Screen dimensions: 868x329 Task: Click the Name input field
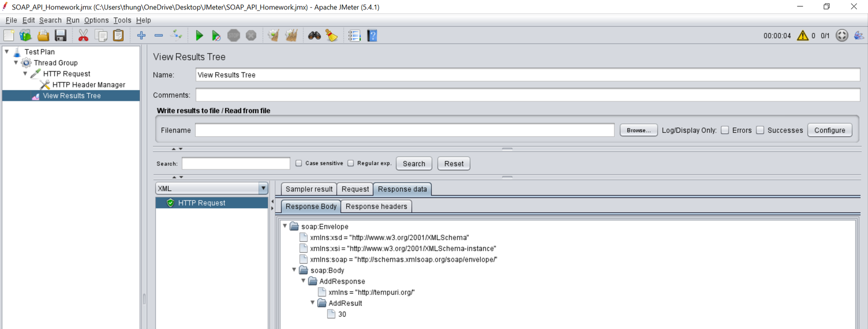click(528, 75)
